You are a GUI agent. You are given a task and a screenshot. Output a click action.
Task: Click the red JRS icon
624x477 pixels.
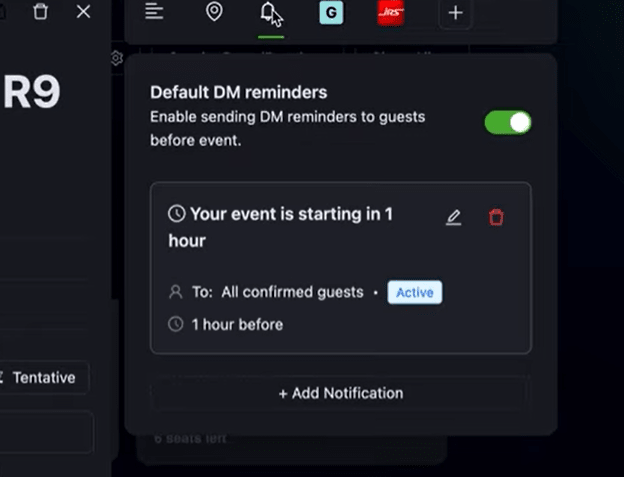[x=391, y=12]
